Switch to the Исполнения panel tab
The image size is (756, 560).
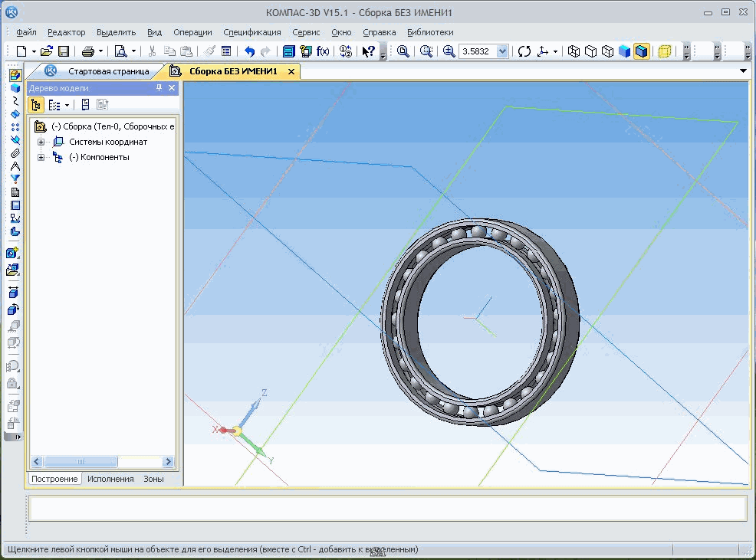[x=110, y=479]
